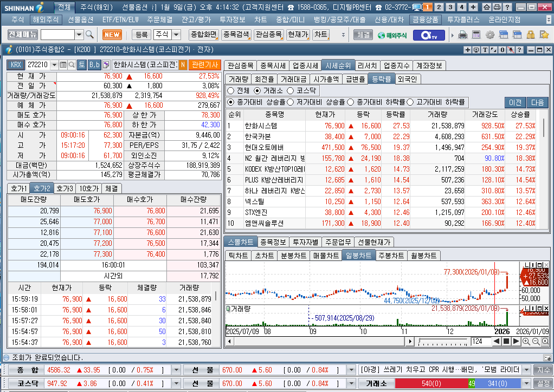Screen dimensions: 554x392
Task: Select 저가대비 상승율 radio option
Action: (291, 102)
